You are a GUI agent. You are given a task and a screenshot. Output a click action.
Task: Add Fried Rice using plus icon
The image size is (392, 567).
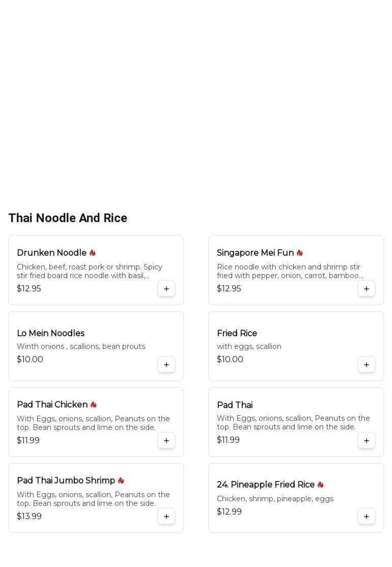[367, 365]
